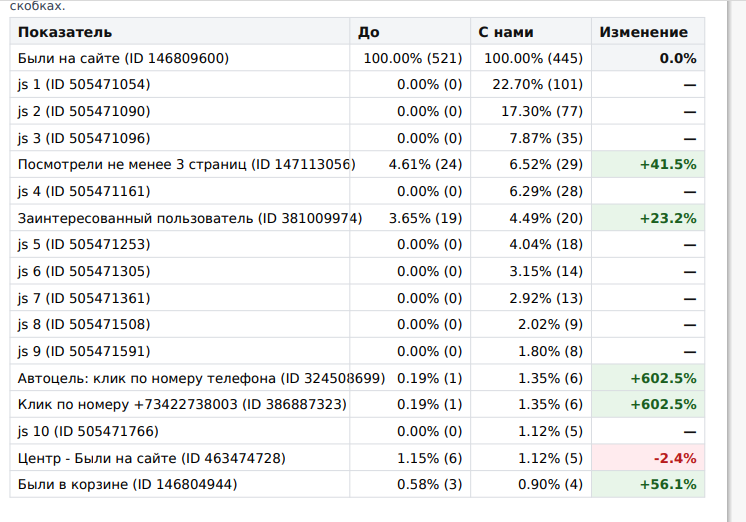The height and width of the screenshot is (522, 746).
Task: Click the "С нами" column header
Action: (x=503, y=33)
